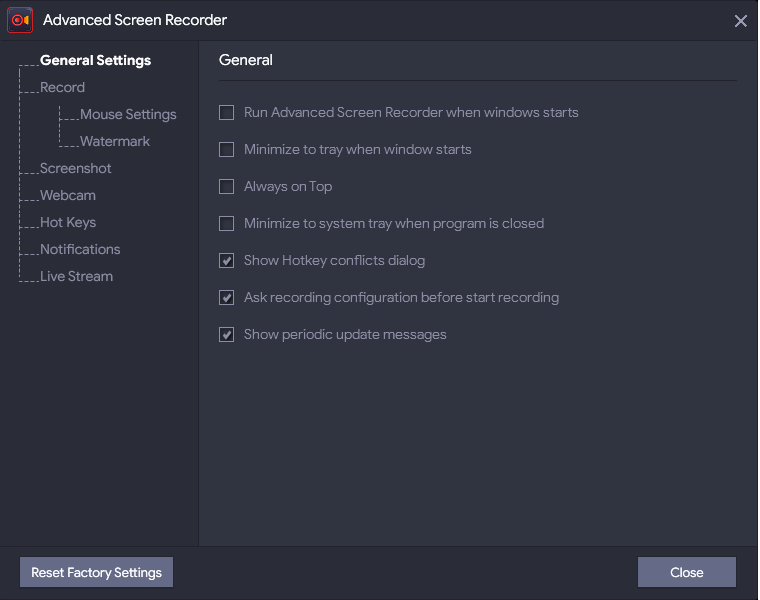This screenshot has height=600, width=760.
Task: Go to Mouse Settings under Record
Action: (128, 114)
